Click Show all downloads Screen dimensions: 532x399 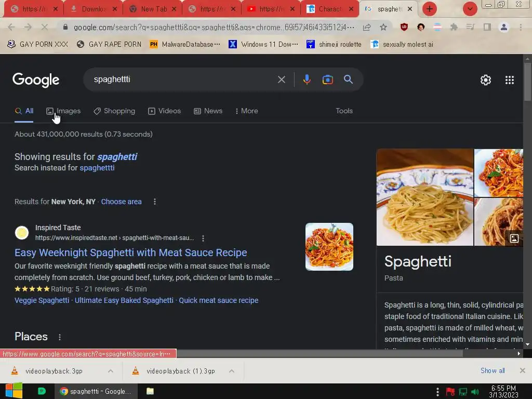pyautogui.click(x=493, y=370)
